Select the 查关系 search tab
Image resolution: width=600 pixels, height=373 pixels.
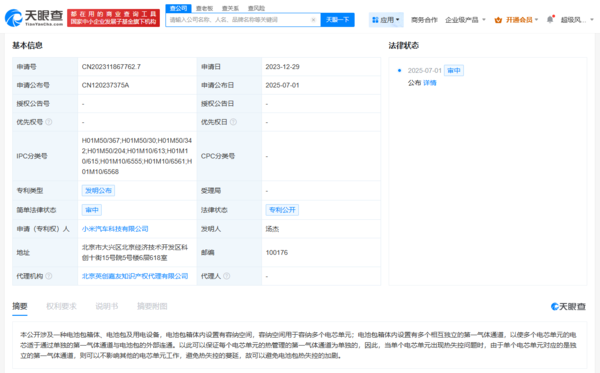point(230,8)
